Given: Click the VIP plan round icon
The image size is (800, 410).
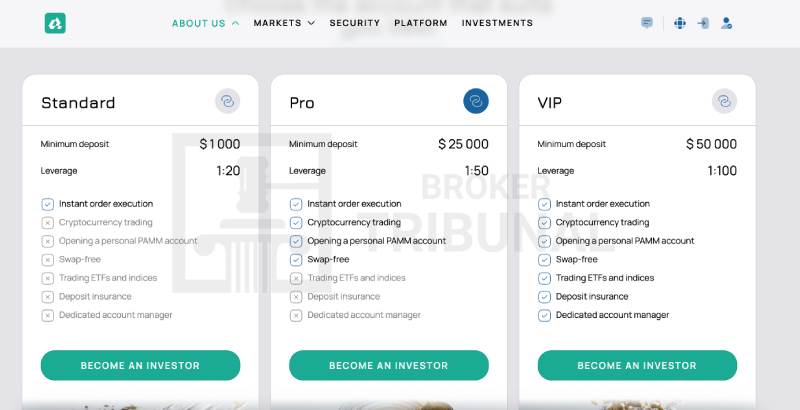Looking at the screenshot, I should (724, 101).
